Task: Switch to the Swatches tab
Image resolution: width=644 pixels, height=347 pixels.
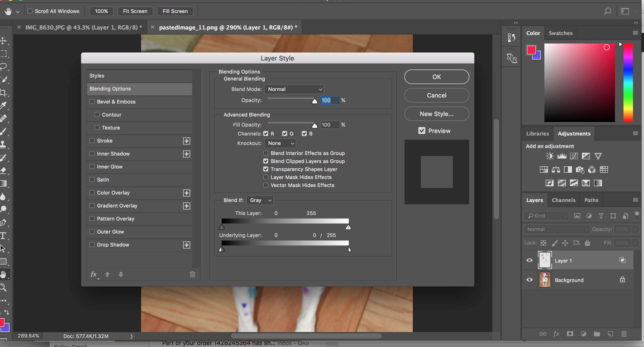Action: 560,33
